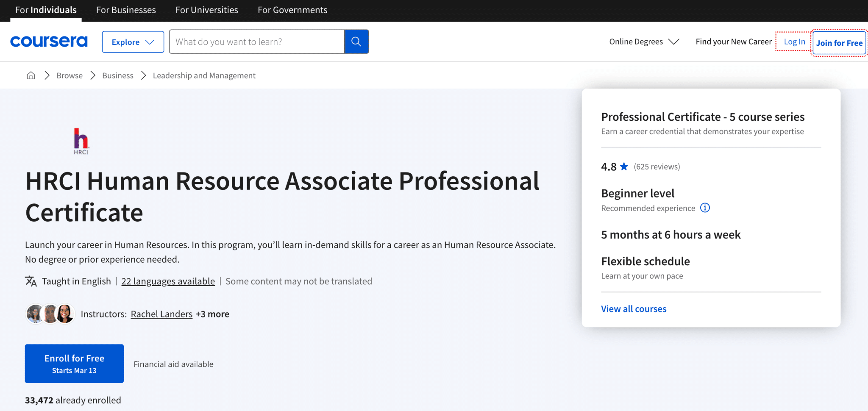Viewport: 868px width, 411px height.
Task: Open the info tooltip next to Recommended experience
Action: 705,208
